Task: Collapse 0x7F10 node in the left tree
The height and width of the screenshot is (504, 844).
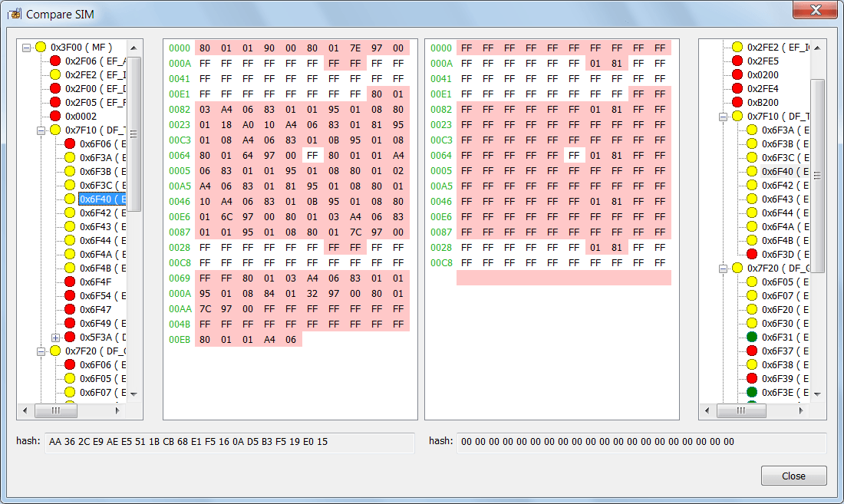Action: [41, 130]
